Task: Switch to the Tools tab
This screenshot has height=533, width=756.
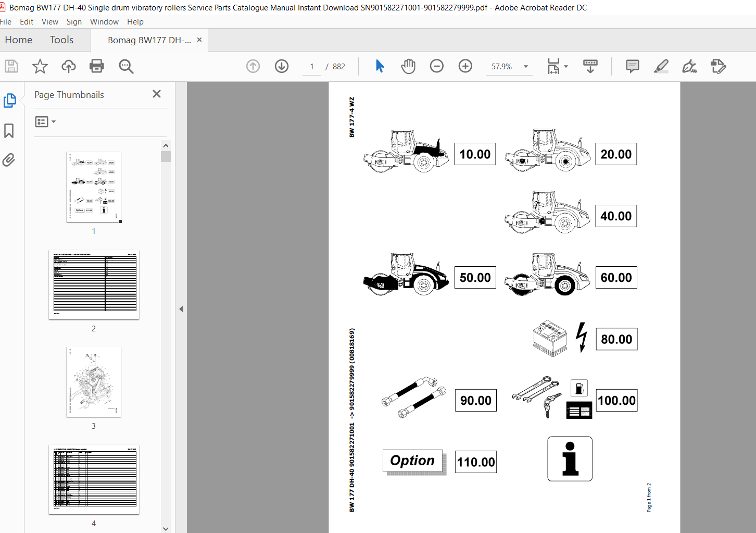Action: coord(61,40)
